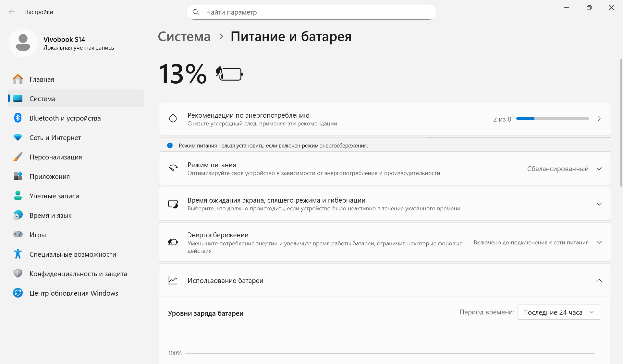
Task: Click the search magnifier icon
Action: tap(196, 12)
